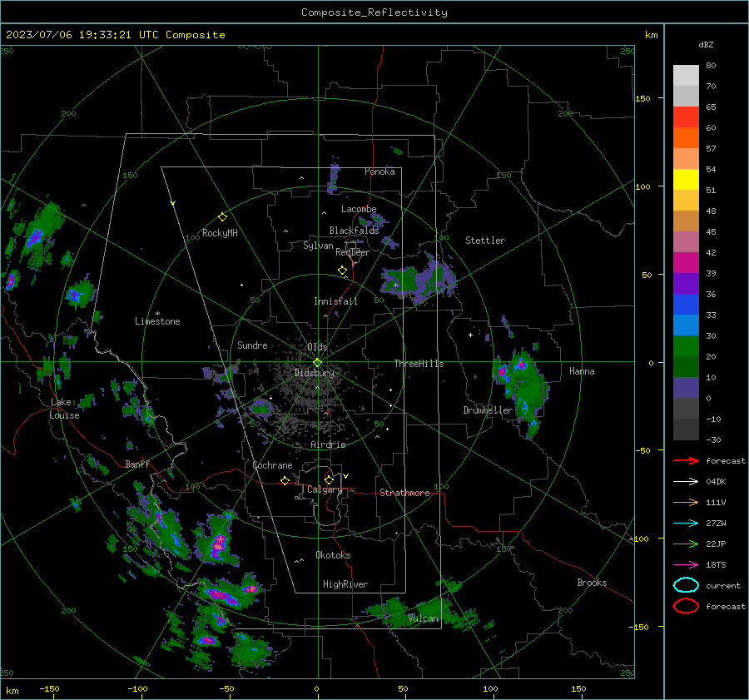Screen dimensions: 749x700
Task: Click the yellow diamond marker near RockyMH
Action: [222, 217]
